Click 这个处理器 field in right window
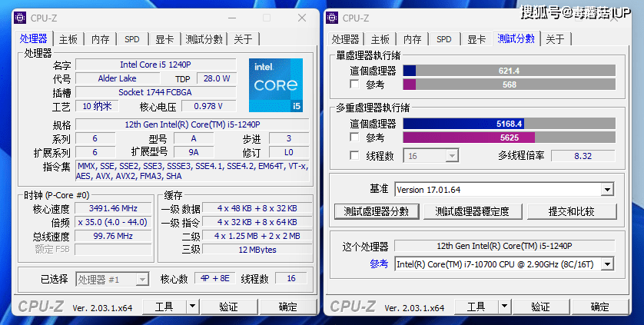 pos(504,246)
